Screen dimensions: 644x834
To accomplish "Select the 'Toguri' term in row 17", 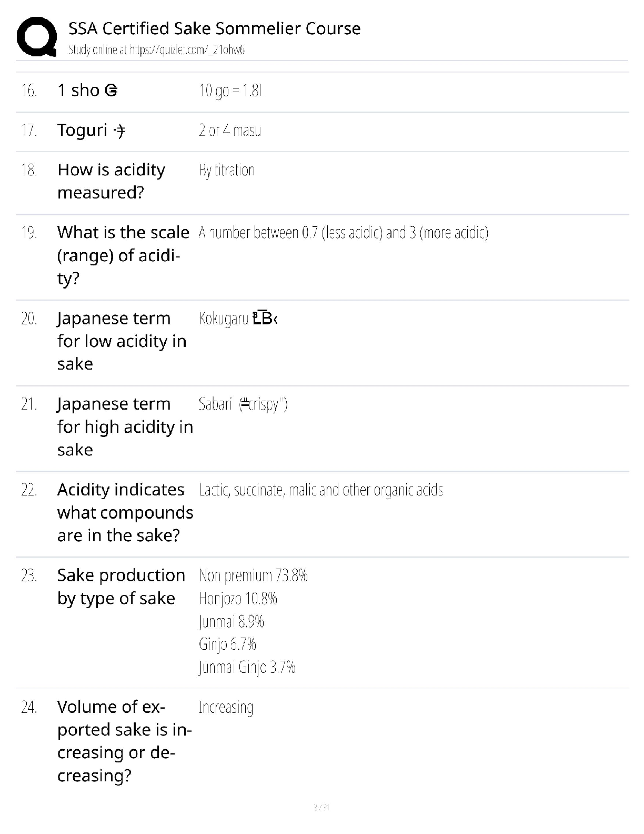I will (91, 130).
